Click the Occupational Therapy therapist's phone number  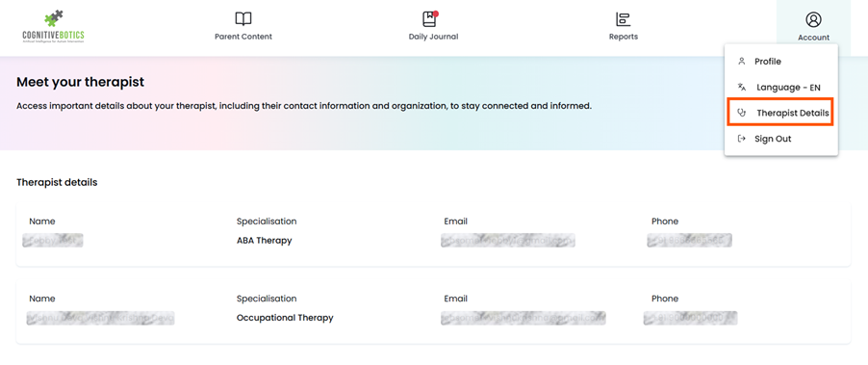point(690,318)
